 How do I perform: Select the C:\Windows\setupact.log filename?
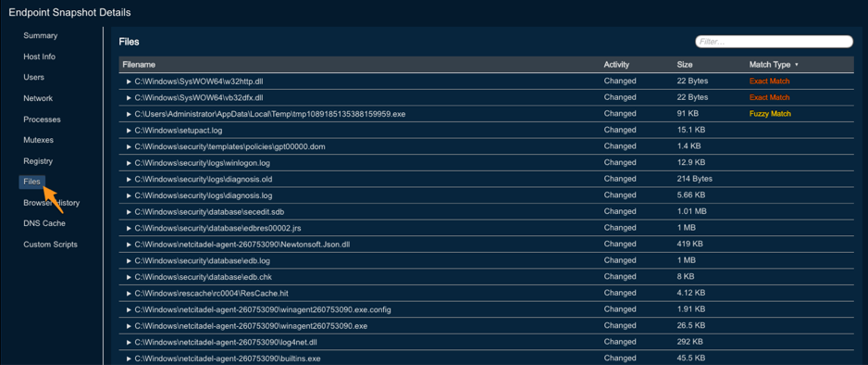click(179, 131)
